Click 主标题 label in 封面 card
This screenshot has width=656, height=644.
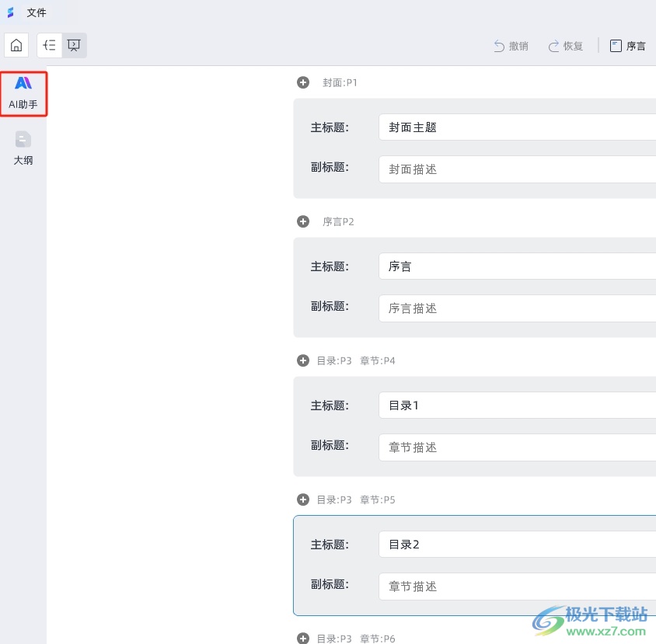tap(330, 127)
